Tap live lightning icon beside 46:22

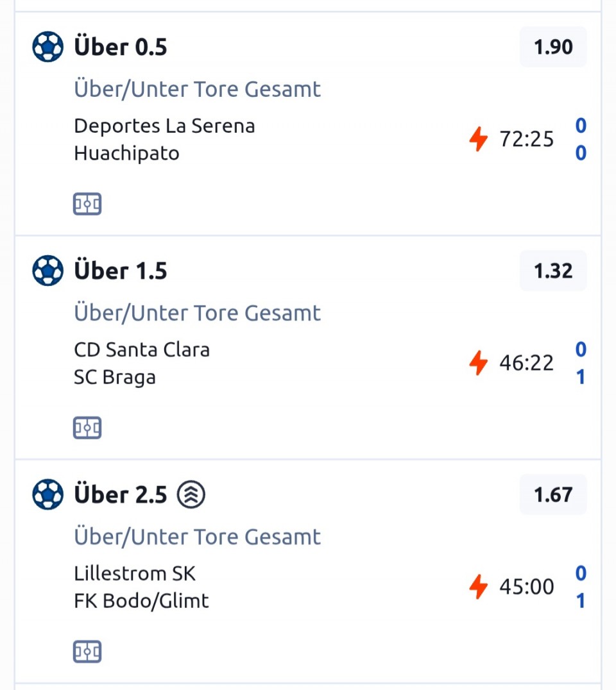(x=478, y=363)
